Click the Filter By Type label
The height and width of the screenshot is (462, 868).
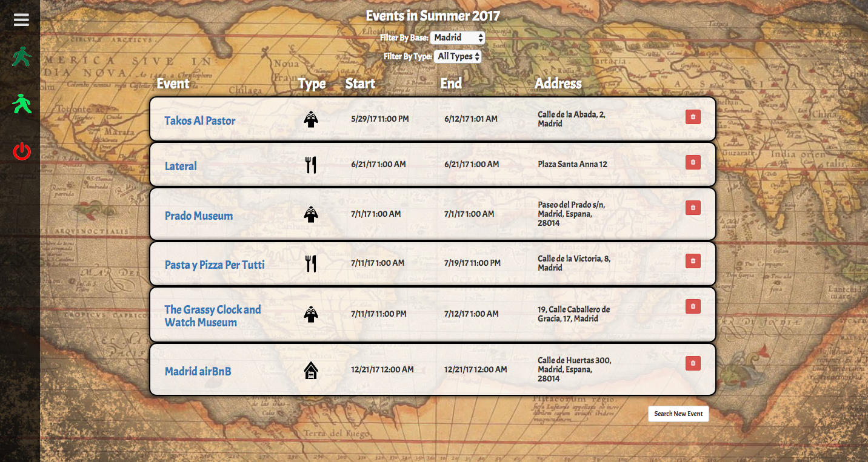[x=408, y=56]
